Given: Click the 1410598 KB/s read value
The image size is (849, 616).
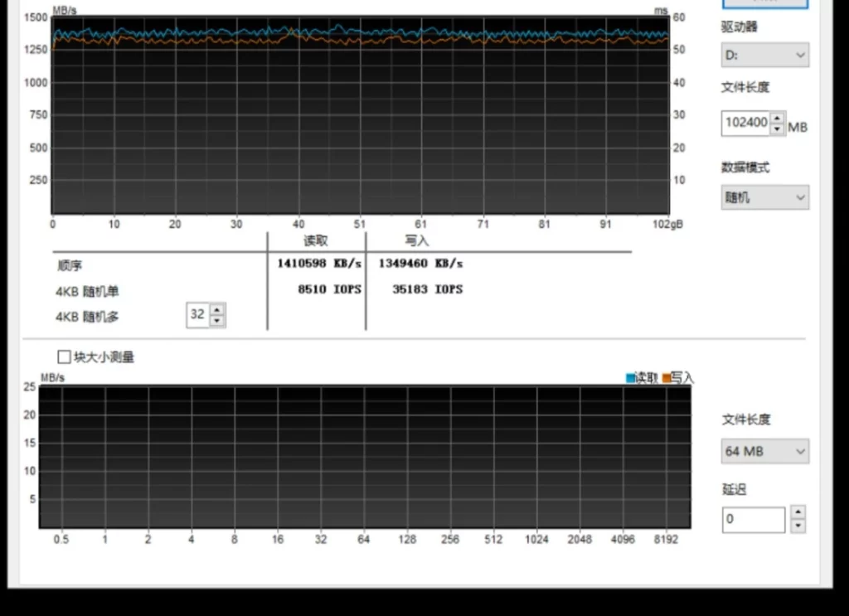Looking at the screenshot, I should pos(319,264).
